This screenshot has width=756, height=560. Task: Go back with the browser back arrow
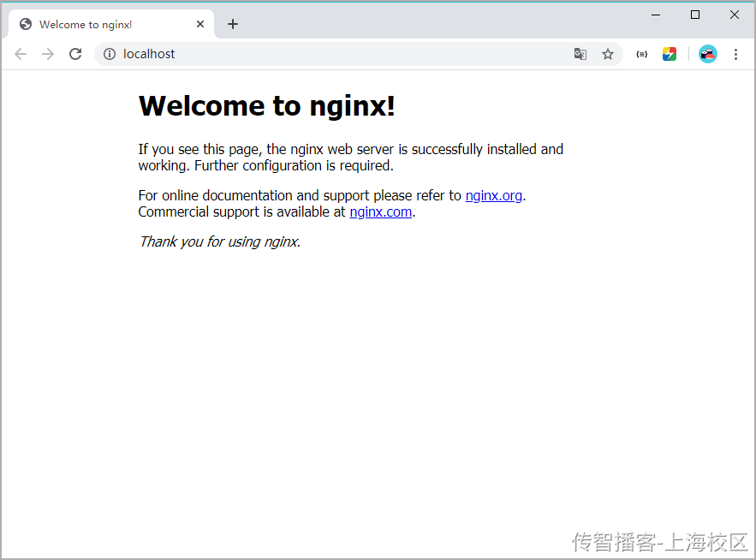pyautogui.click(x=21, y=54)
